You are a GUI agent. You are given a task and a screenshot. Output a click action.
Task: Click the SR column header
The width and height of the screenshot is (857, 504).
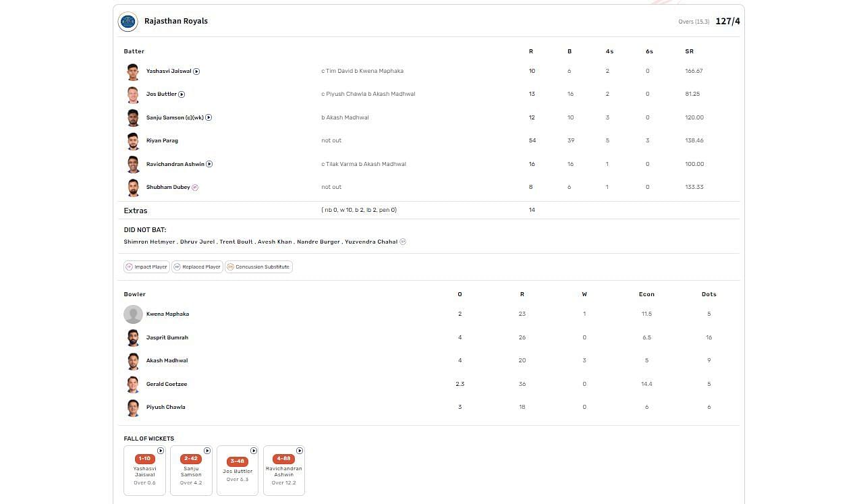pos(690,51)
